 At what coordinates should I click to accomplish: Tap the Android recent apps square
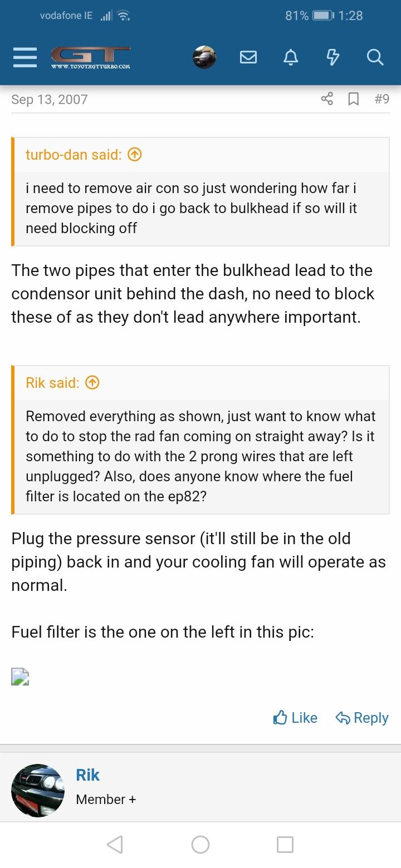click(x=285, y=845)
